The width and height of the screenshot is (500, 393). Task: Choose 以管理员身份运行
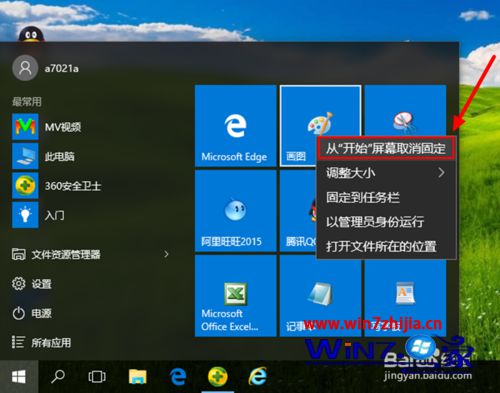point(386,222)
